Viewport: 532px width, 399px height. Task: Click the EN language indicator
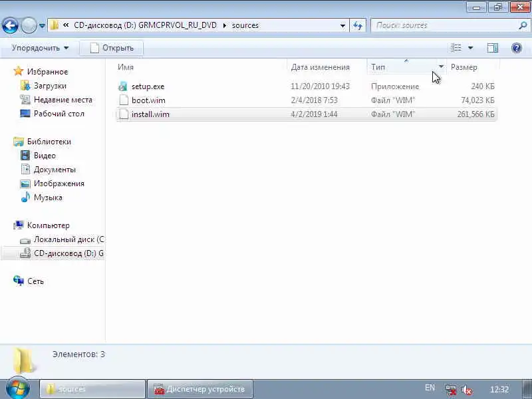(x=430, y=388)
